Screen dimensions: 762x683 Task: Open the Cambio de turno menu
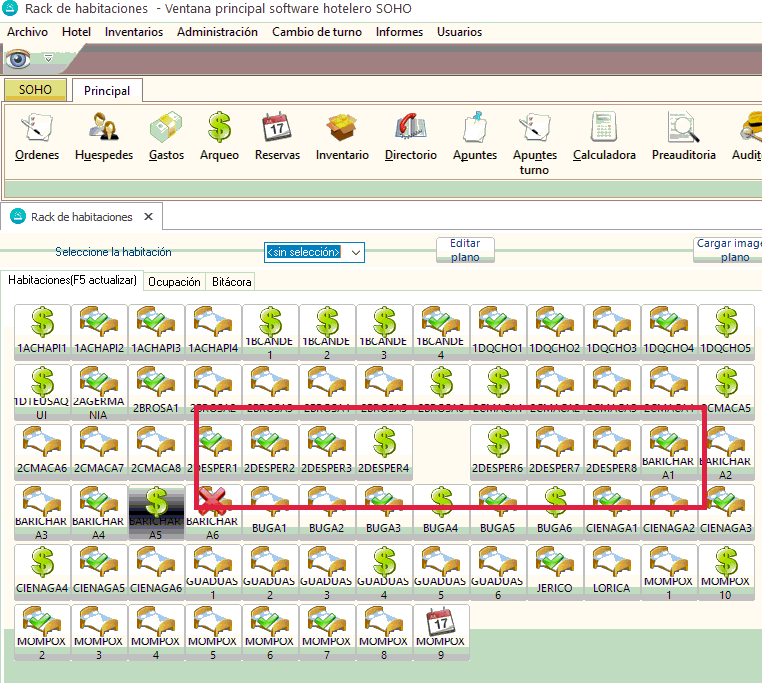(316, 32)
